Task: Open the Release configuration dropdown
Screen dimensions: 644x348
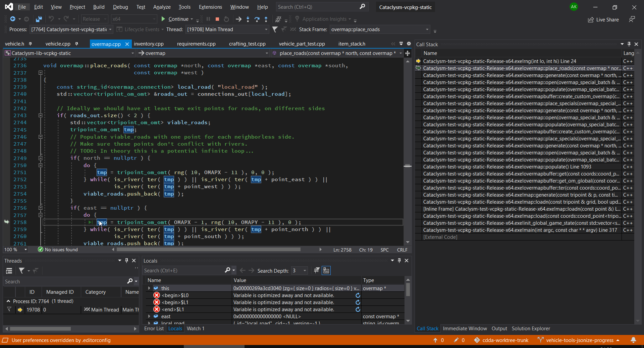Action: click(94, 19)
